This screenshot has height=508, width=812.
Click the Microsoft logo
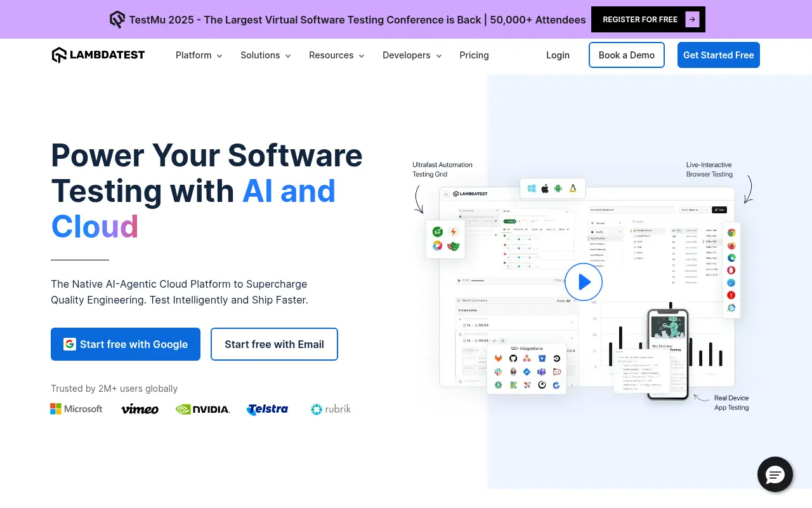(x=76, y=409)
